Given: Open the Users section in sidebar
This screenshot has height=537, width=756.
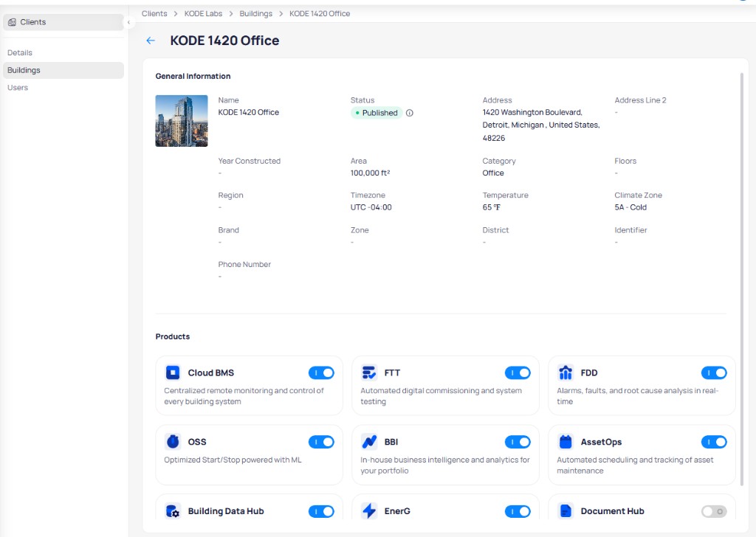Looking at the screenshot, I should [63, 88].
